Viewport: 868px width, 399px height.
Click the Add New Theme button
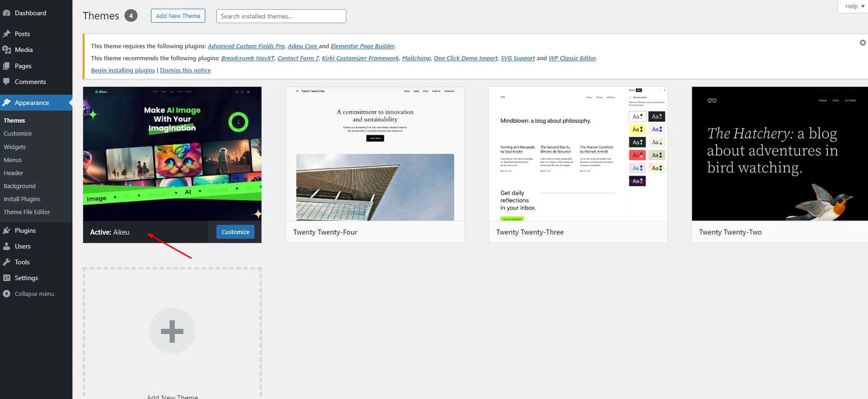[178, 16]
